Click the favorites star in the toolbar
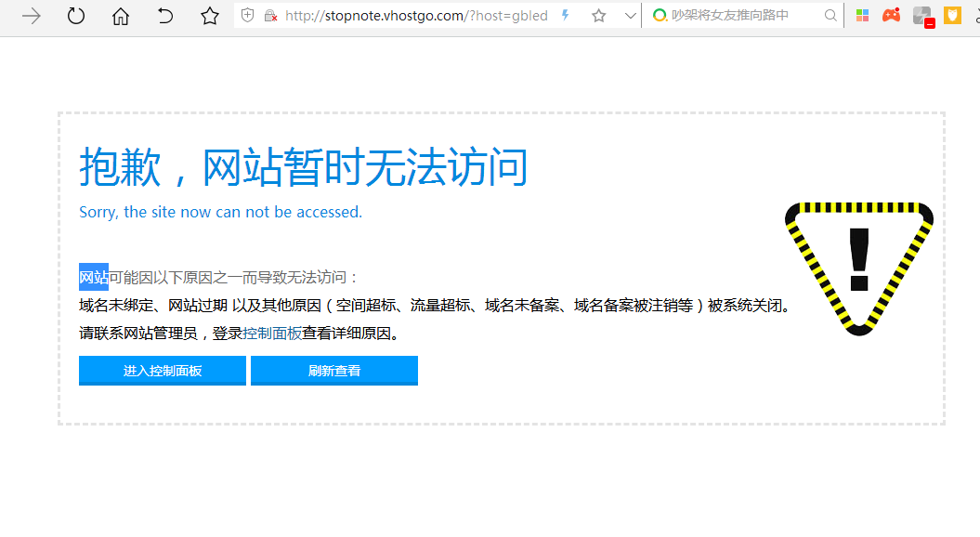 [210, 16]
